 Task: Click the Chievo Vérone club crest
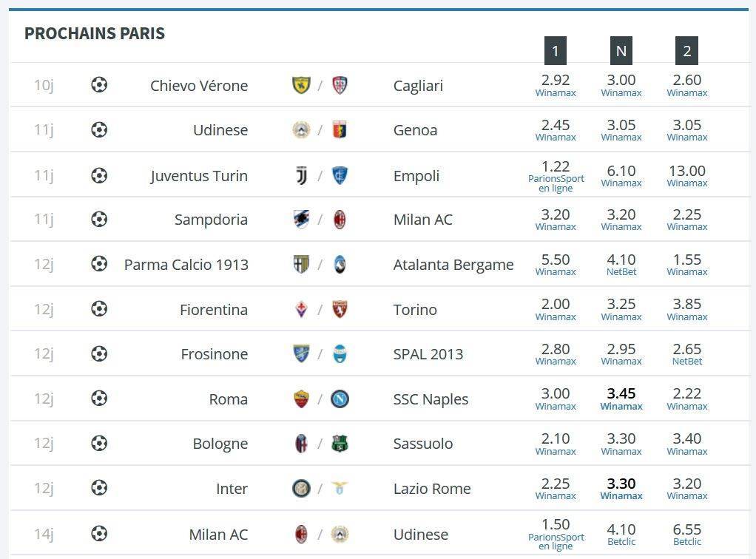301,85
